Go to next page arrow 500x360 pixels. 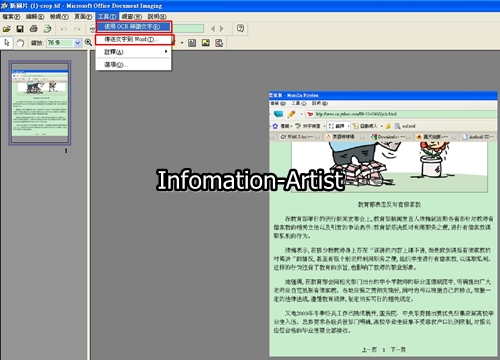coord(222,29)
